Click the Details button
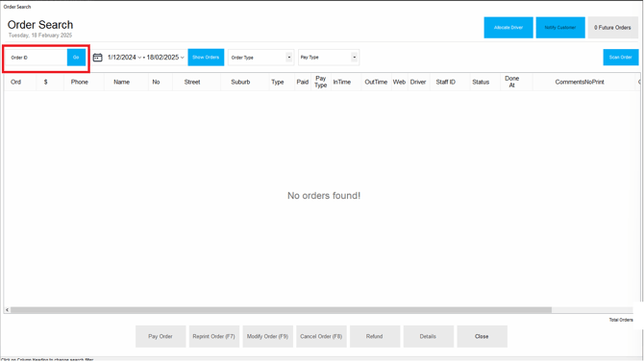The width and height of the screenshot is (644, 362). pyautogui.click(x=429, y=336)
